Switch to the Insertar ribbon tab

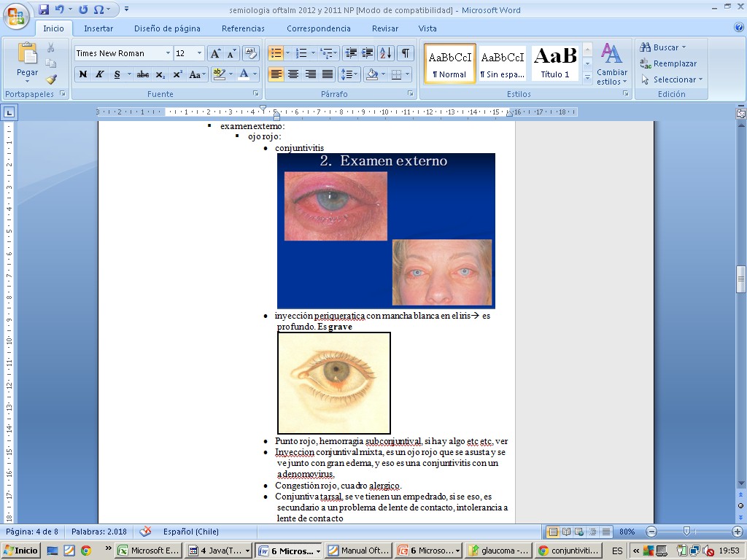click(x=98, y=28)
